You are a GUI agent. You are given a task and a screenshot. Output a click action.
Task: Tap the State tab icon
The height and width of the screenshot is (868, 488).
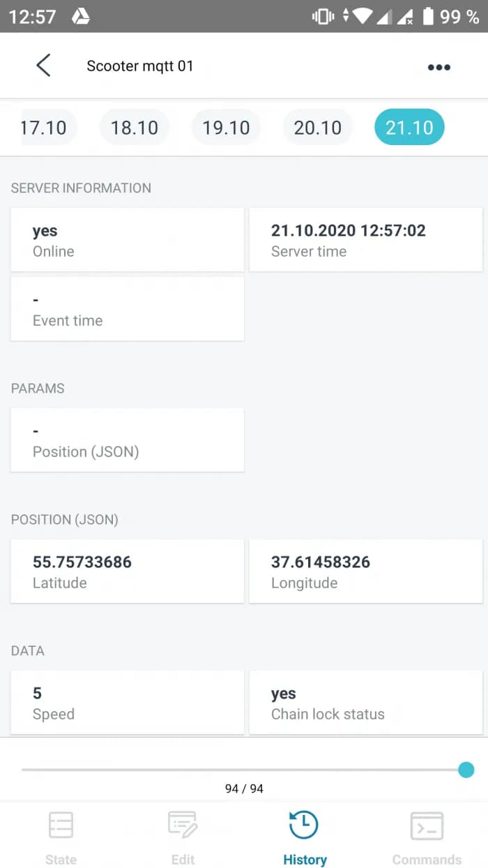click(x=61, y=826)
